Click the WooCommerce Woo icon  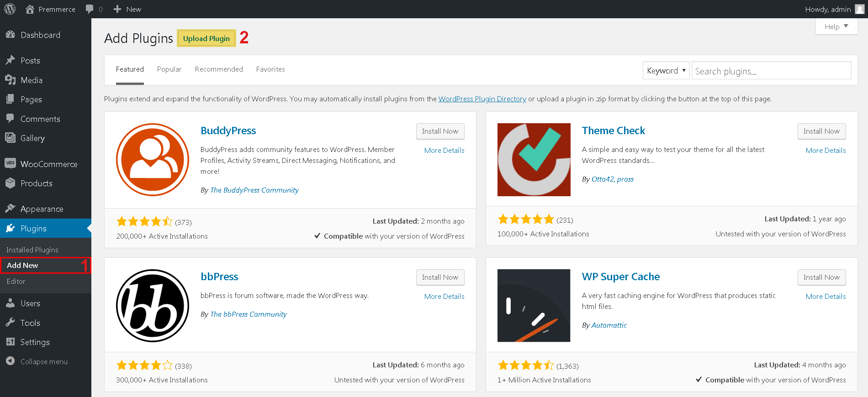click(x=10, y=163)
